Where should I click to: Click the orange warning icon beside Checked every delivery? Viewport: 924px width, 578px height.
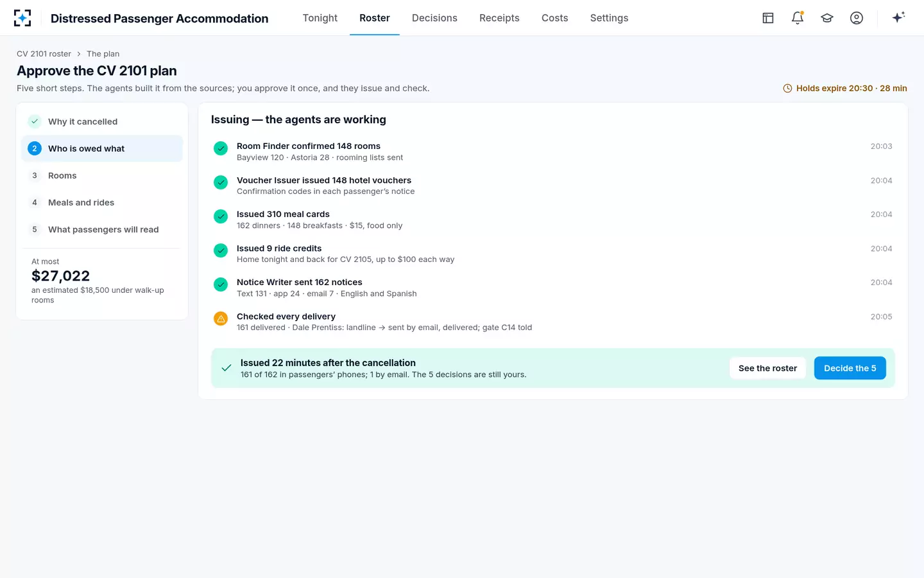pyautogui.click(x=221, y=319)
